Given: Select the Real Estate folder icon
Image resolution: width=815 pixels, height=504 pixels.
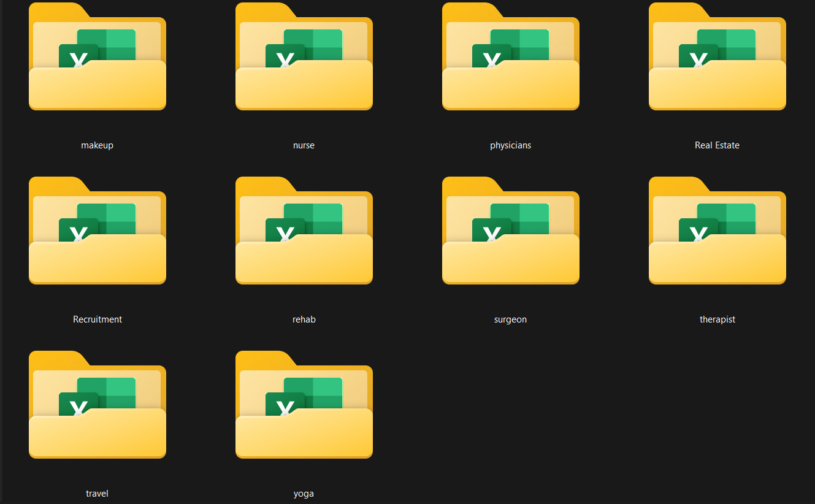Looking at the screenshot, I should pyautogui.click(x=717, y=56).
